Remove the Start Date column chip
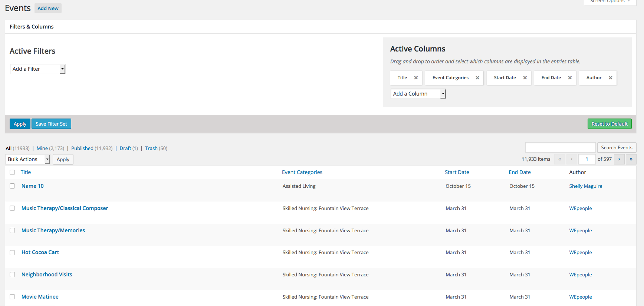The width and height of the screenshot is (644, 306). click(525, 78)
